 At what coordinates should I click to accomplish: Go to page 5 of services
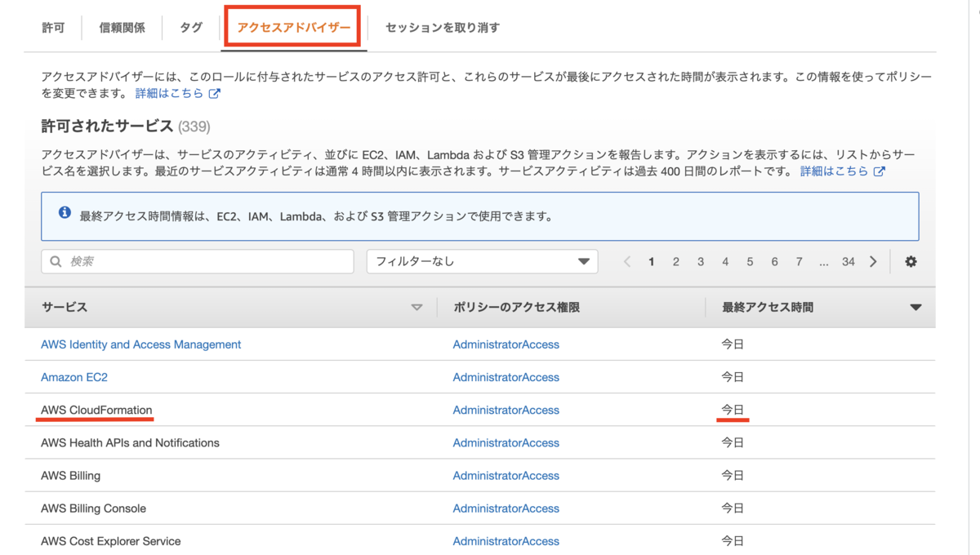(750, 262)
